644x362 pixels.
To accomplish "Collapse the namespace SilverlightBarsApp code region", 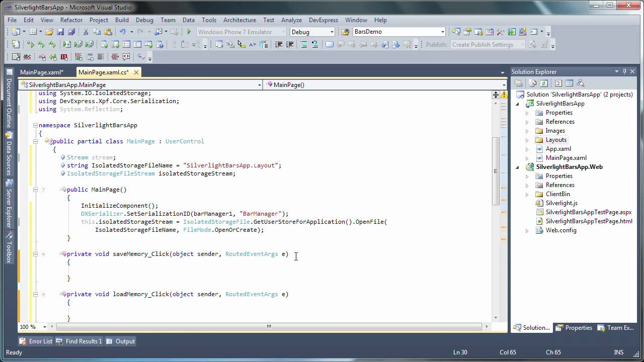I will 35,125.
